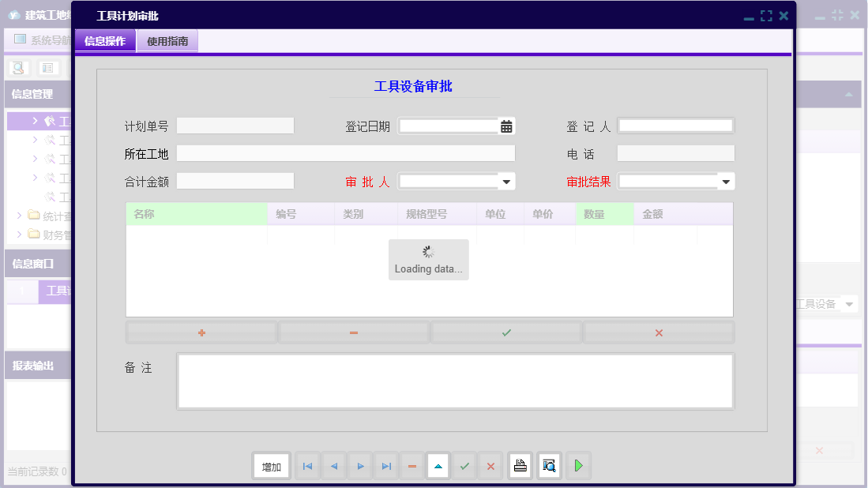This screenshot has width=868, height=488.
Task: Select the magnifier search icon in the sidebar toolbar
Action: pos(16,68)
